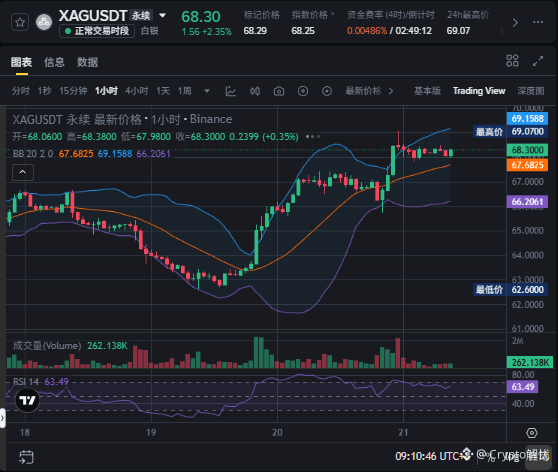The image size is (558, 472).
Task: Click the RSI 14 indicator label
Action: point(26,382)
